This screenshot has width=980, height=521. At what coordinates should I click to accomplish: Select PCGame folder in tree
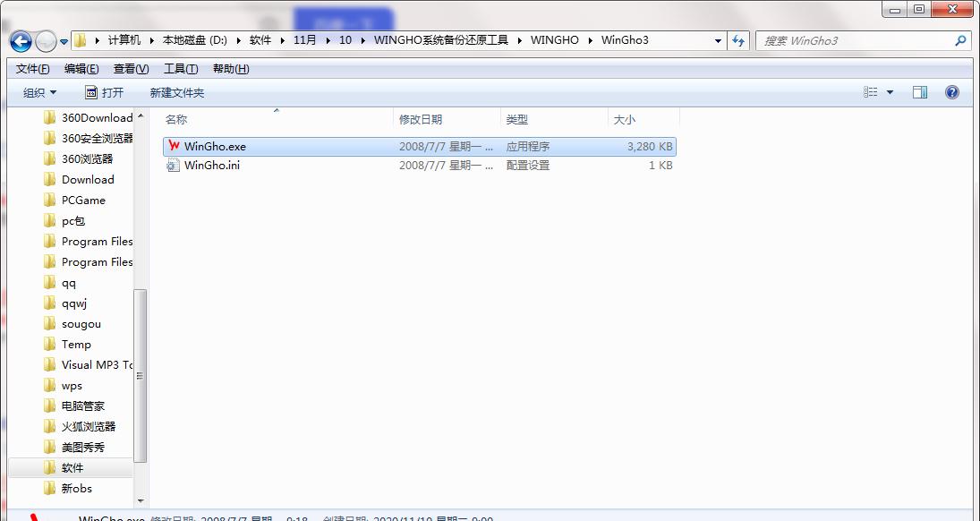pyautogui.click(x=83, y=201)
